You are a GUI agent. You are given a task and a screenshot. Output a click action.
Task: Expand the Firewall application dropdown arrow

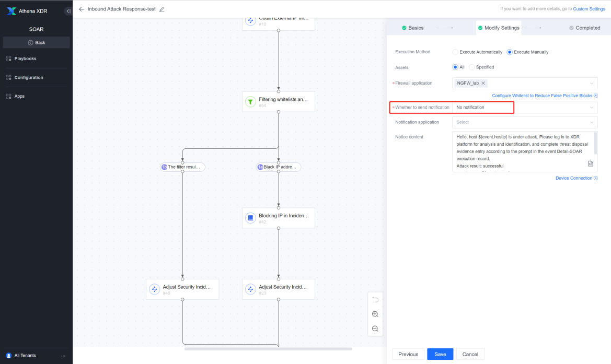[x=592, y=84]
